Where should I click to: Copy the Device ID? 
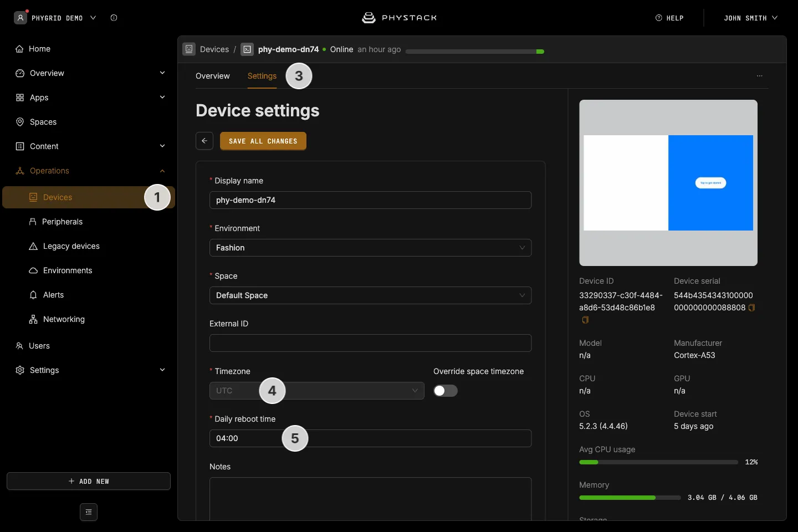point(585,320)
